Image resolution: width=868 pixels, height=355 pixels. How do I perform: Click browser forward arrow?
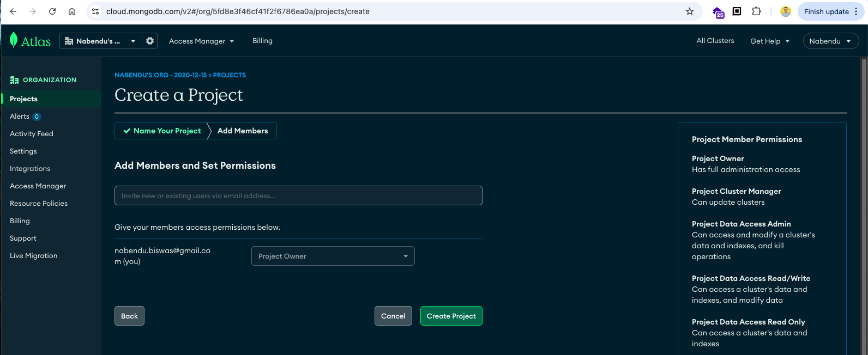coord(33,11)
